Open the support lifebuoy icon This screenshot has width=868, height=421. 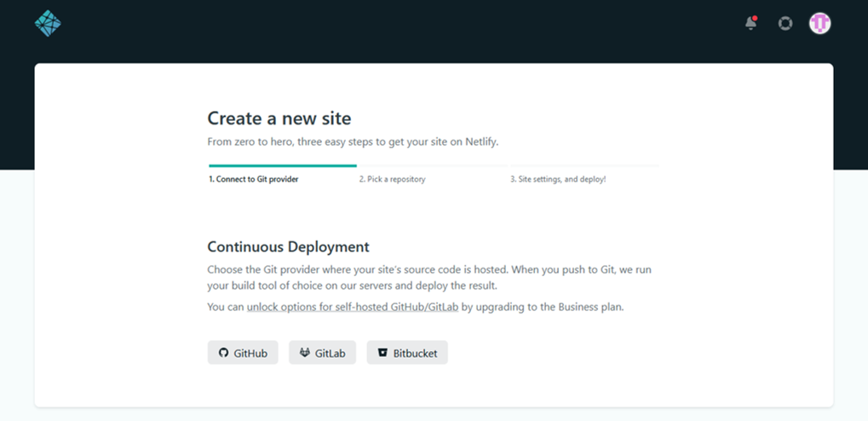click(785, 23)
